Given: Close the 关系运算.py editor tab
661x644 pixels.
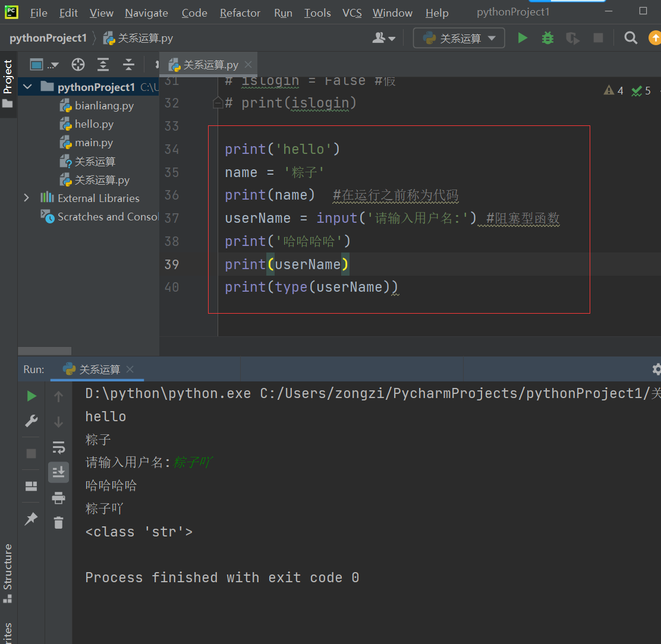Looking at the screenshot, I should pos(248,65).
